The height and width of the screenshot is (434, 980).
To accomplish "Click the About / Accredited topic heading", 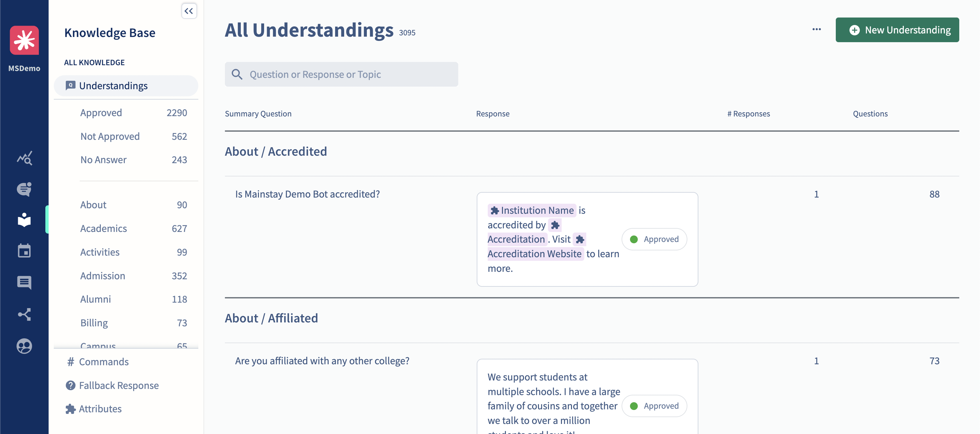I will [x=276, y=151].
